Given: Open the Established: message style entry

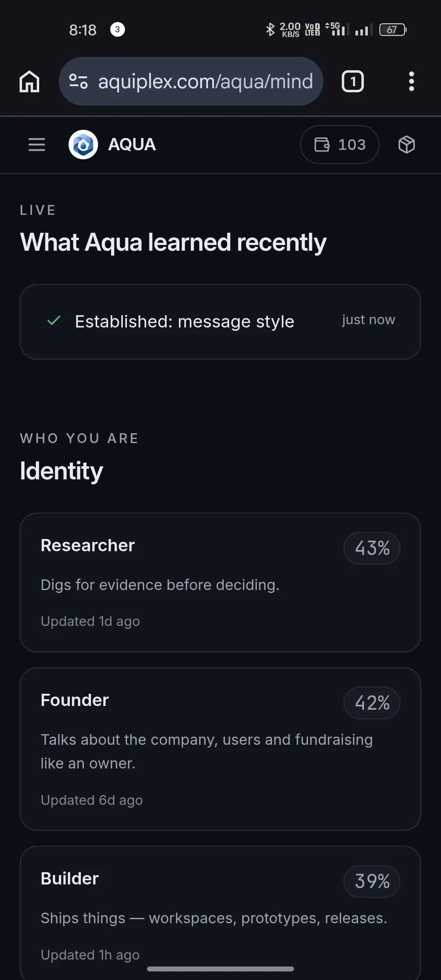Looking at the screenshot, I should 220,322.
